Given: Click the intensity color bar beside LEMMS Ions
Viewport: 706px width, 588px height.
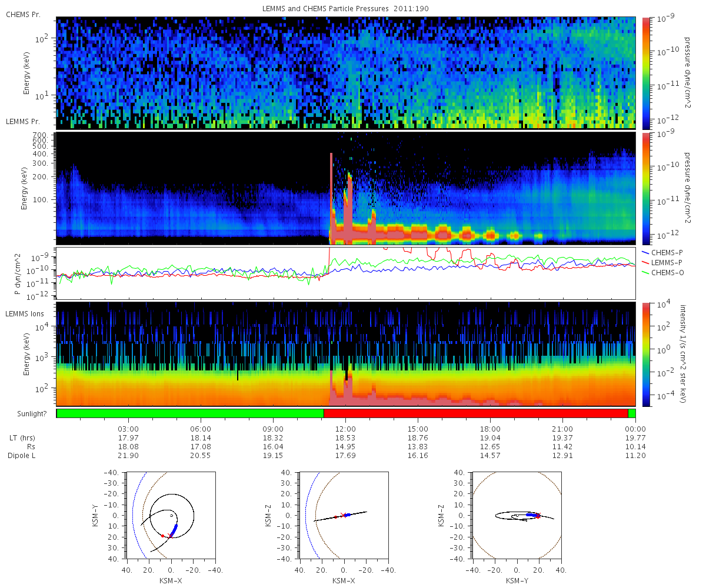Looking at the screenshot, I should coord(645,355).
